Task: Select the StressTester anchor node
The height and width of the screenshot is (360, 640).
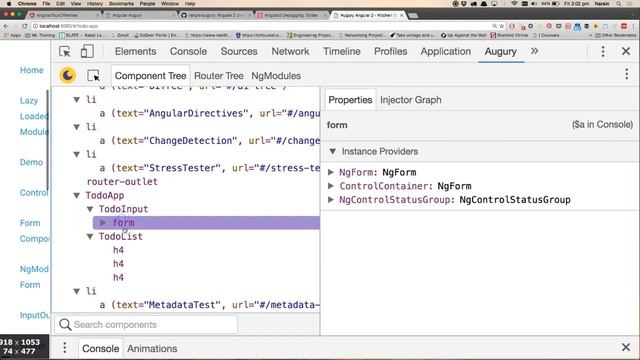Action: tap(209, 168)
